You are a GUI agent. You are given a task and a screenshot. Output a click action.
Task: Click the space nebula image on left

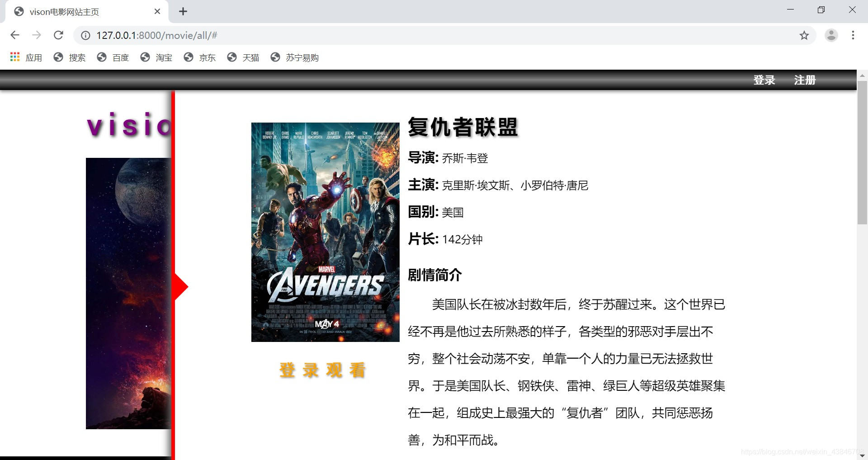128,293
